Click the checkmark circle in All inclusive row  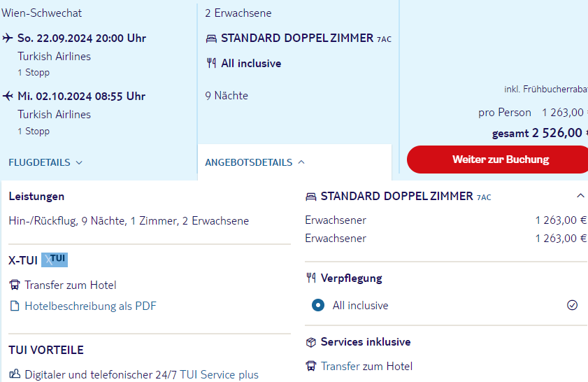coord(572,305)
